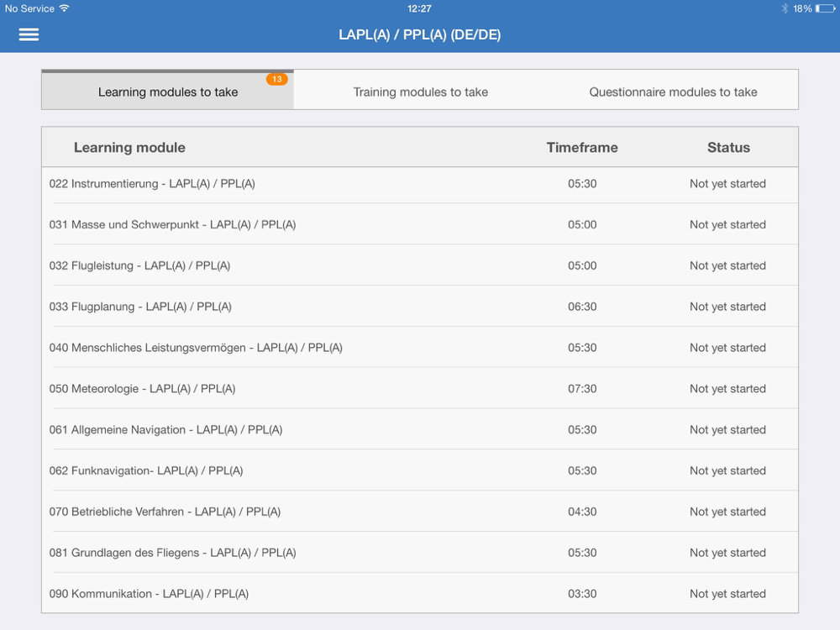Click the Status column header
The image size is (840, 630).
[728, 147]
